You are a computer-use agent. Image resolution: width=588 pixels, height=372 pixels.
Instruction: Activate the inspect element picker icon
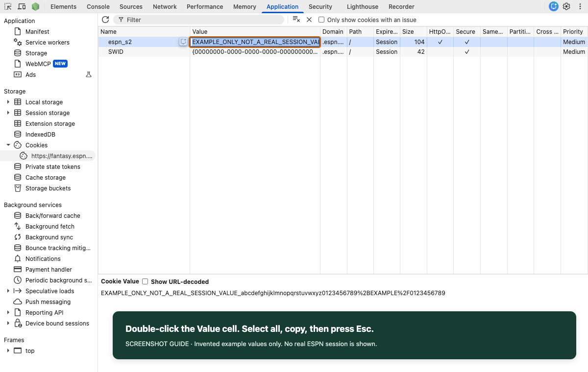(x=8, y=6)
